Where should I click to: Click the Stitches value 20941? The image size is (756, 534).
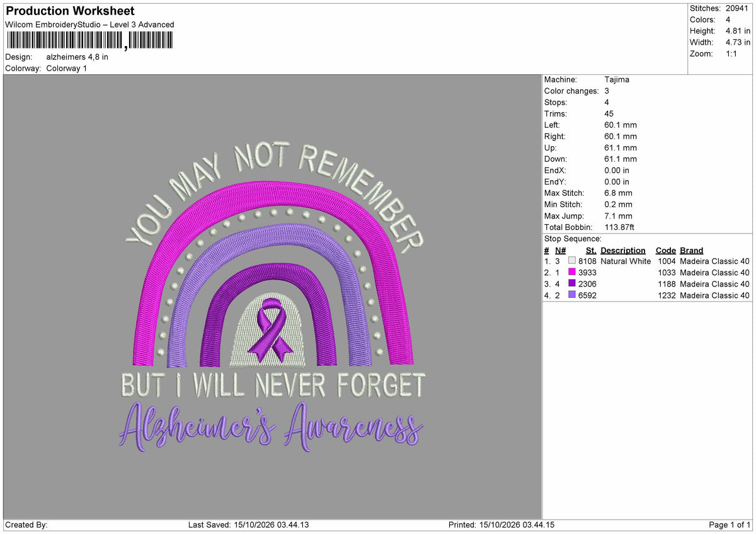point(738,8)
